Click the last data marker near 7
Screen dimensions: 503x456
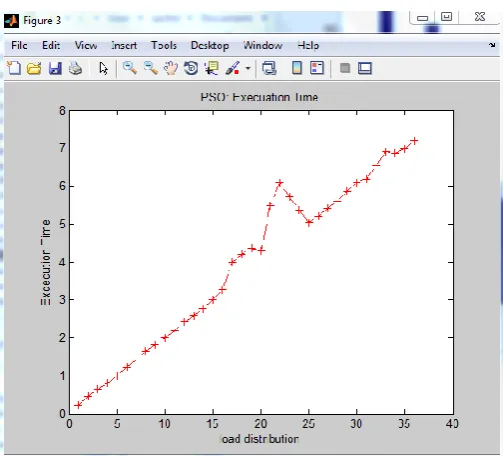tap(414, 141)
